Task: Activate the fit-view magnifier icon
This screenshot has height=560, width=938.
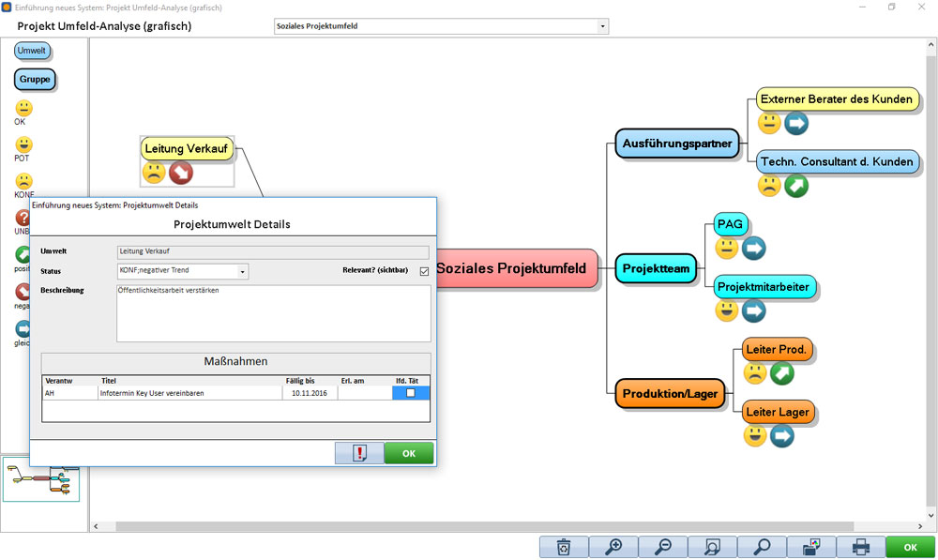Action: 713,546
